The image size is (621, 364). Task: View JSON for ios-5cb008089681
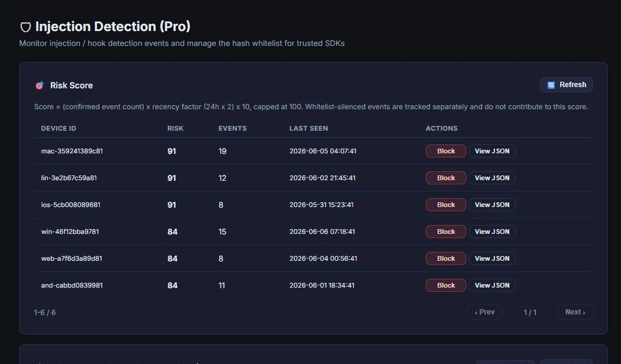[x=492, y=205]
